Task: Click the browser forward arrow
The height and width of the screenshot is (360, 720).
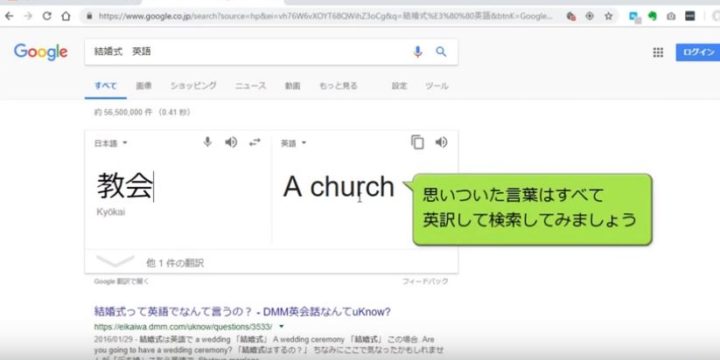Action: (x=28, y=17)
